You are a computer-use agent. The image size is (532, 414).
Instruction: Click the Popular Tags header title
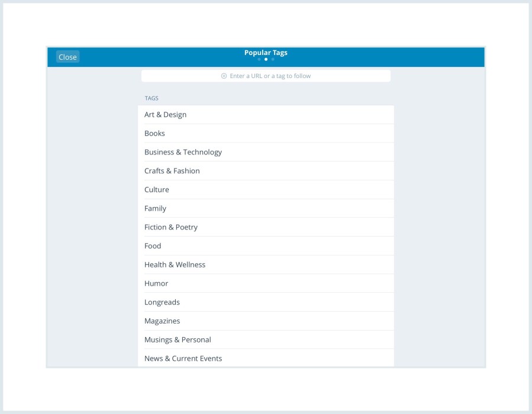click(x=266, y=52)
